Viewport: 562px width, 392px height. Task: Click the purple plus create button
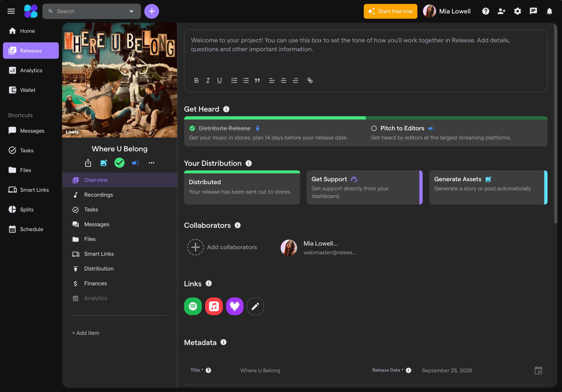(152, 11)
